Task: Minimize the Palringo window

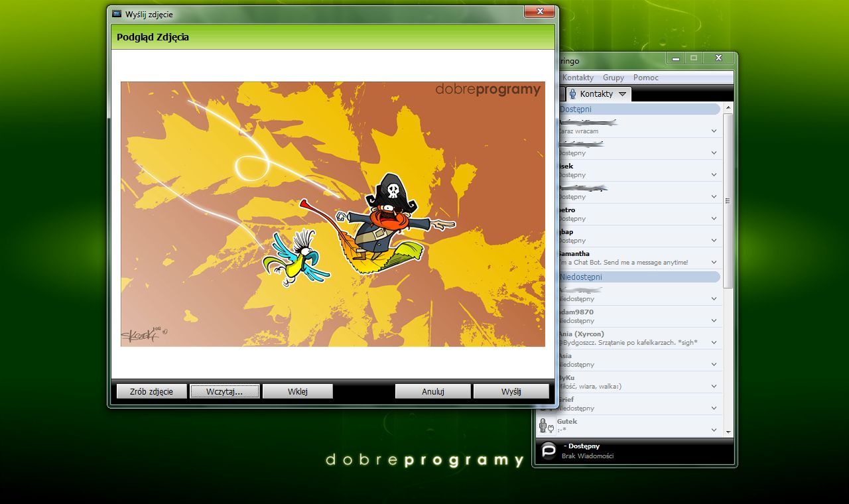Action: click(x=676, y=58)
